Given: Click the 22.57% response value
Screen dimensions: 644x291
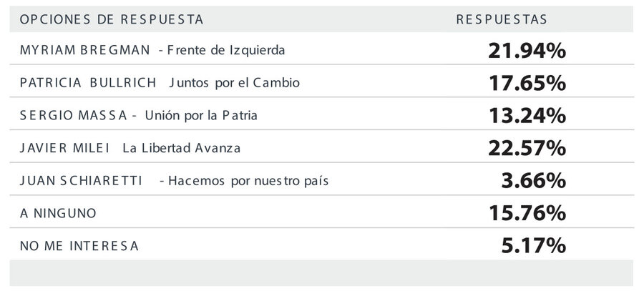Looking at the screenshot, I should 527,148.
